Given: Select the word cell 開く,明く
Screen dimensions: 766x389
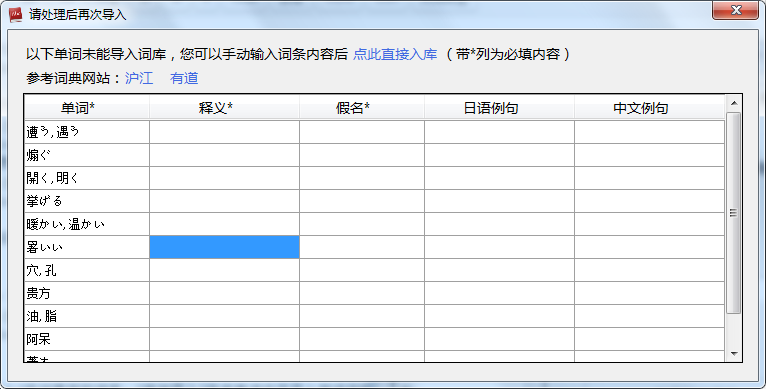Looking at the screenshot, I should coord(87,178).
